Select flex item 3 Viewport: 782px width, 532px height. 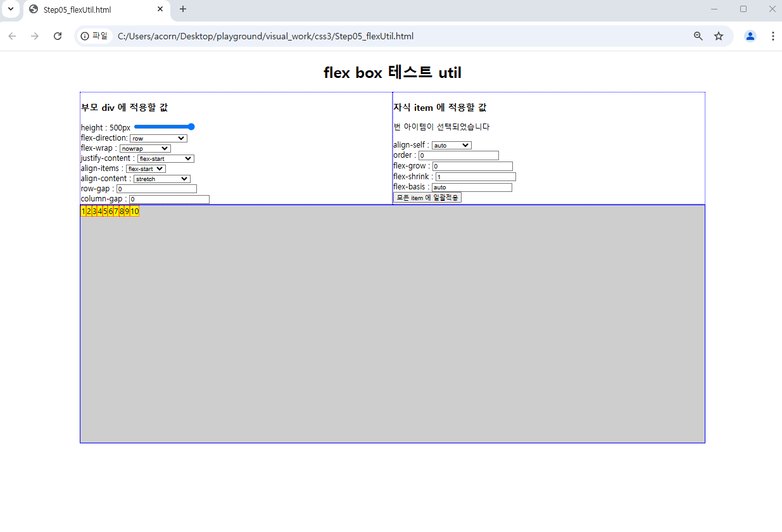94,212
